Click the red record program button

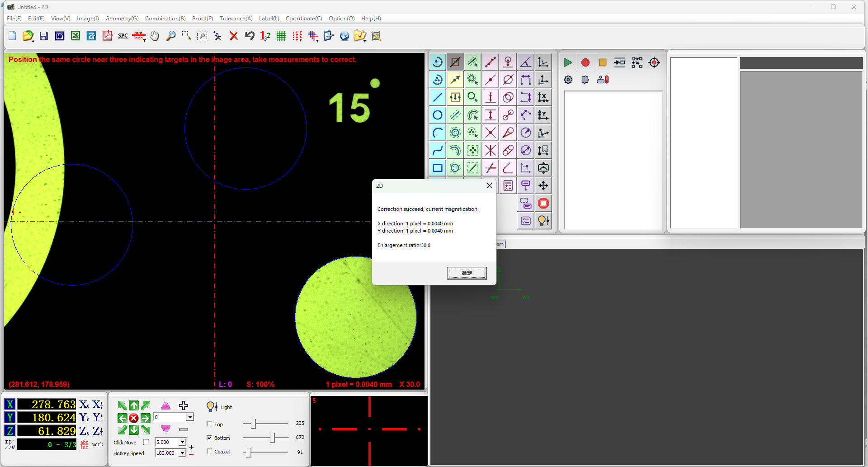tap(585, 62)
